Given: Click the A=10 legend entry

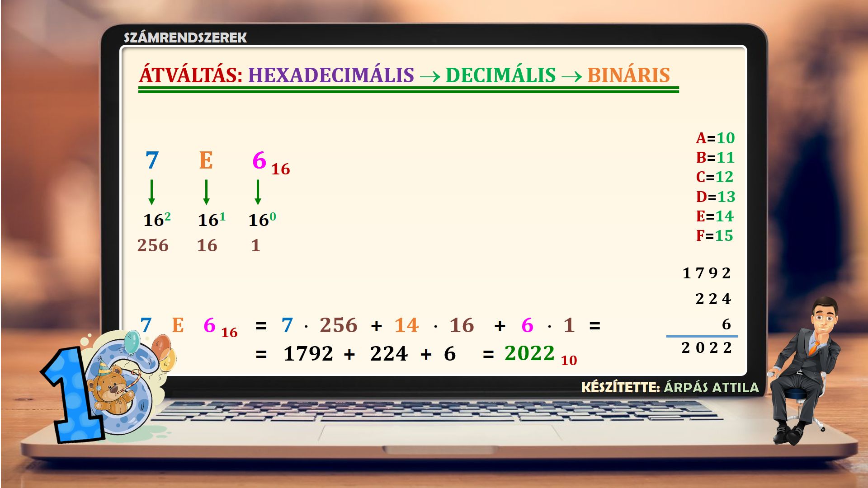Looking at the screenshot, I should (715, 138).
